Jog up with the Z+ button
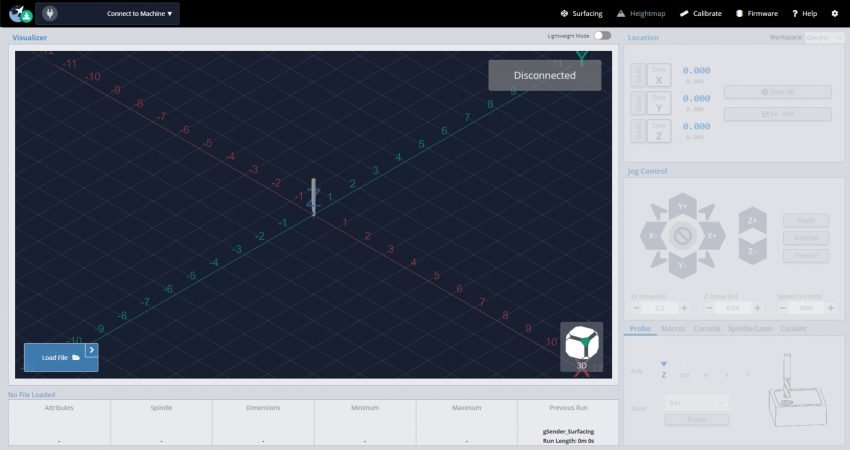Viewport: 850px width, 450px height. point(753,220)
